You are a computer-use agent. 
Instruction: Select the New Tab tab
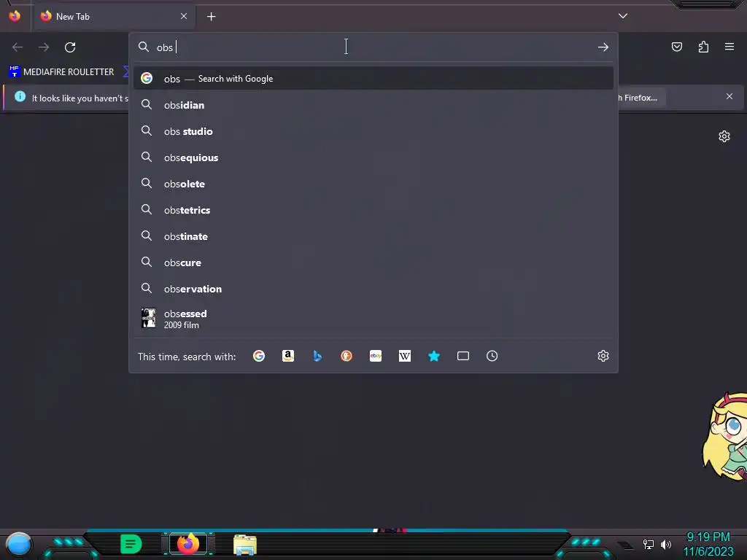(115, 17)
